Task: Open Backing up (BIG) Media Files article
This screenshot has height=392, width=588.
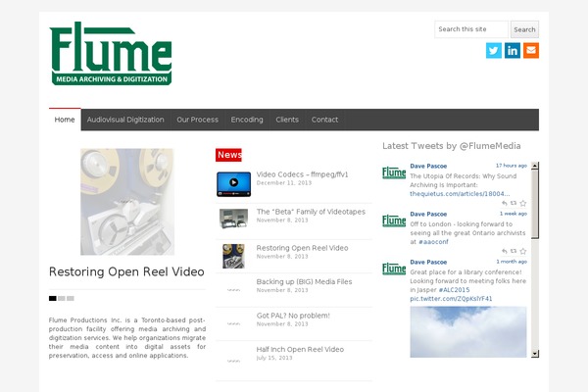Action: click(x=304, y=281)
